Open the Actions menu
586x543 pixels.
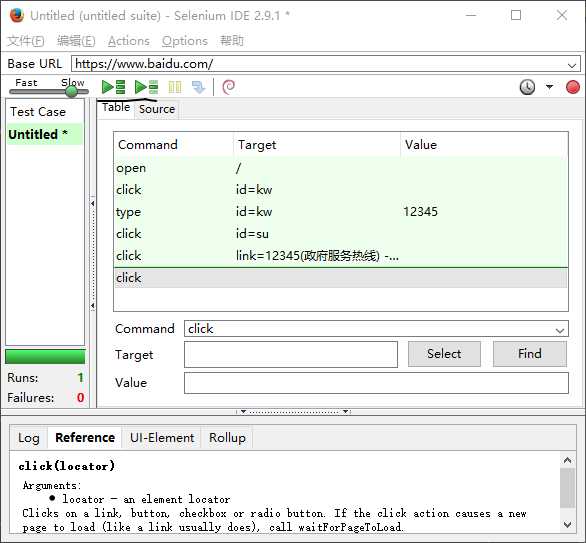(129, 41)
